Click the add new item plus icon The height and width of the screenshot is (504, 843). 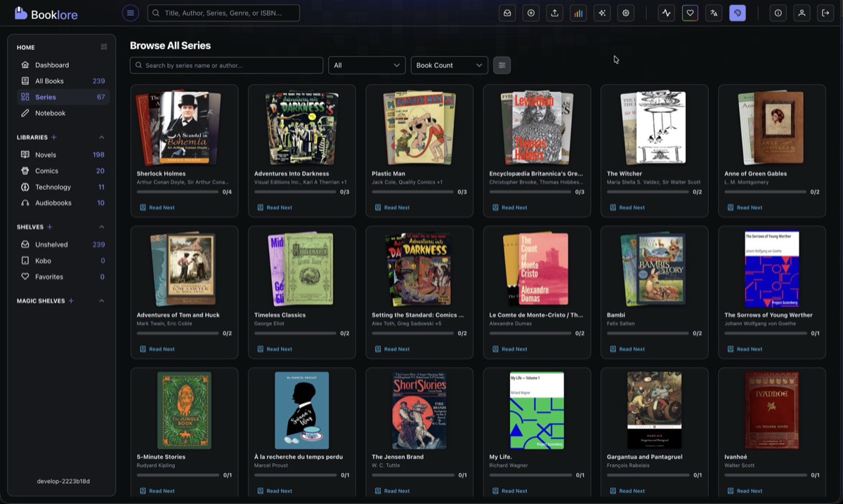pyautogui.click(x=530, y=13)
